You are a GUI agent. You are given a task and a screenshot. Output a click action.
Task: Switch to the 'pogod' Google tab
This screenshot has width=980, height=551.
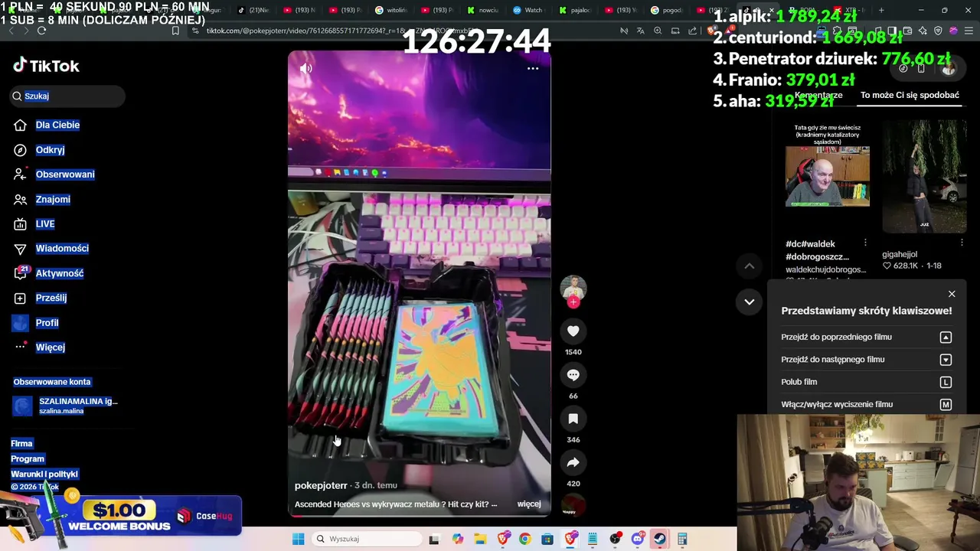[x=667, y=10]
